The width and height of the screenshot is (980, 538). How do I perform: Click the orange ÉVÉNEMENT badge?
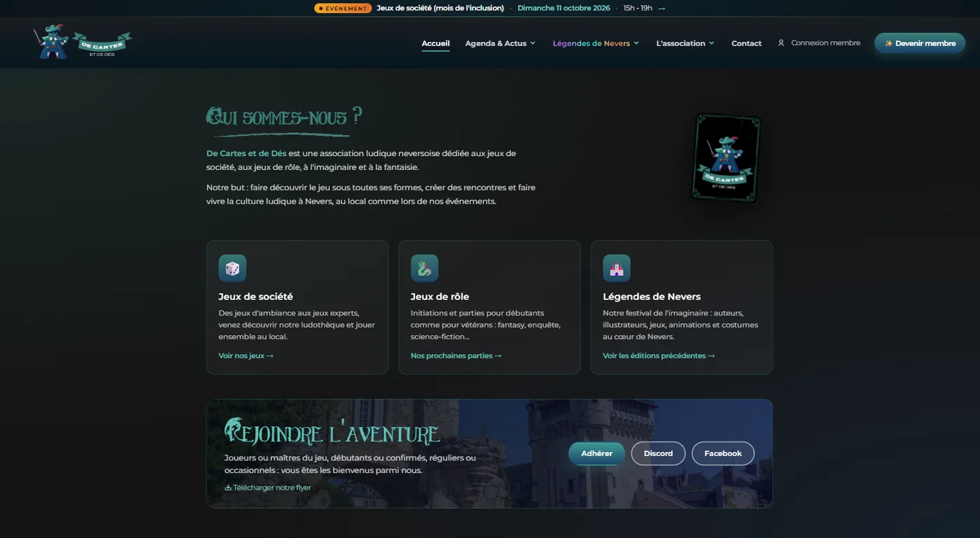coord(343,8)
